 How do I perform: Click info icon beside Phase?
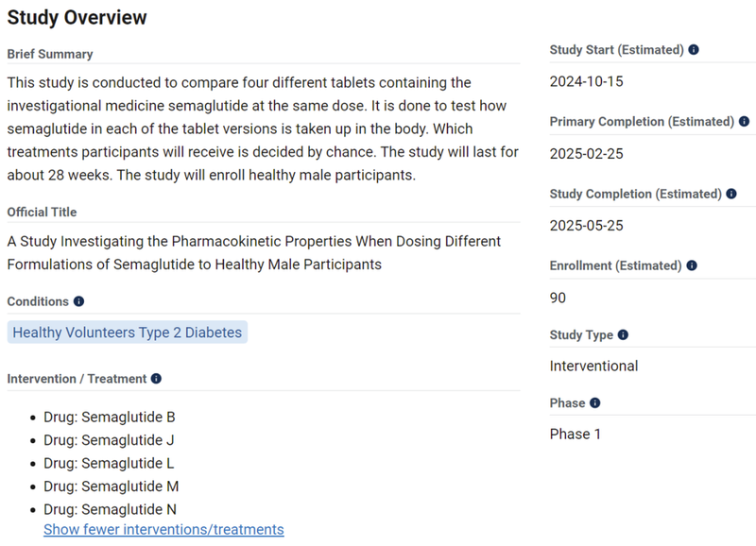594,403
